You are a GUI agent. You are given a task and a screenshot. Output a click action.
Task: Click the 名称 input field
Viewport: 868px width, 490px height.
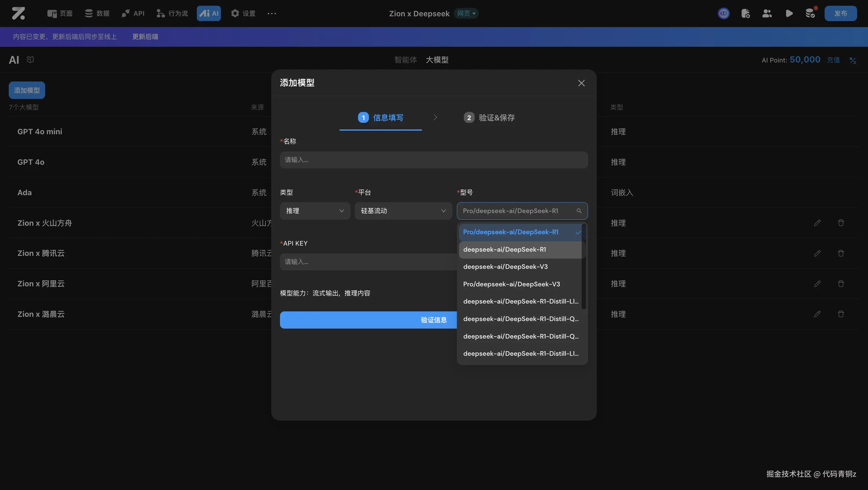(433, 160)
